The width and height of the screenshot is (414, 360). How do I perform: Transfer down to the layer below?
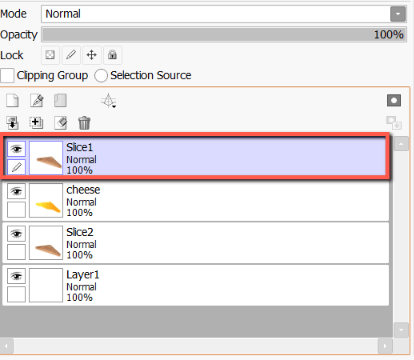point(13,123)
